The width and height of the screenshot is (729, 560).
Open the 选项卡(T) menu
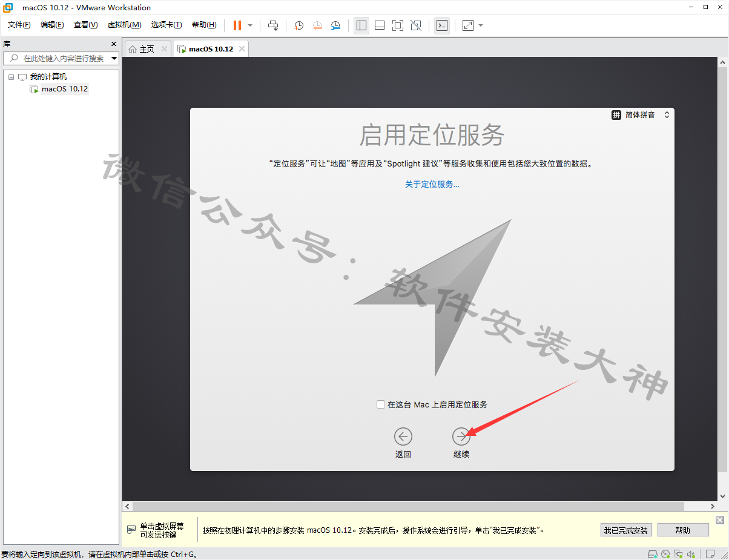click(x=167, y=25)
